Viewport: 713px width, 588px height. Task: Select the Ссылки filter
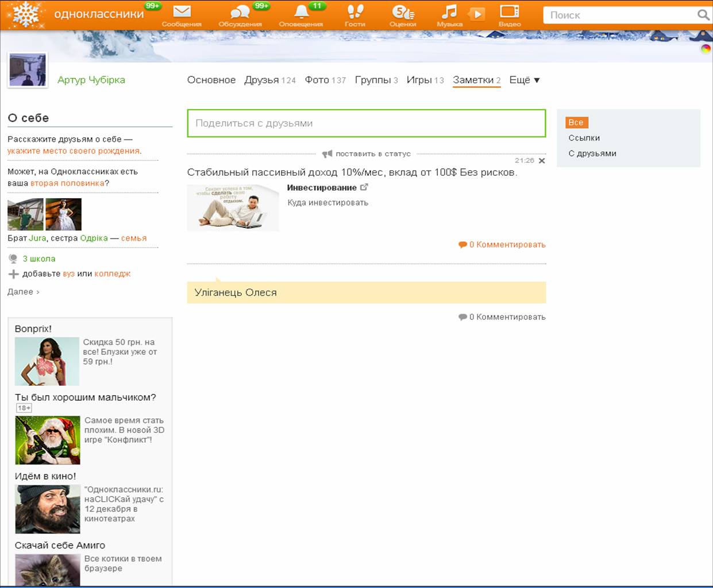coord(584,138)
